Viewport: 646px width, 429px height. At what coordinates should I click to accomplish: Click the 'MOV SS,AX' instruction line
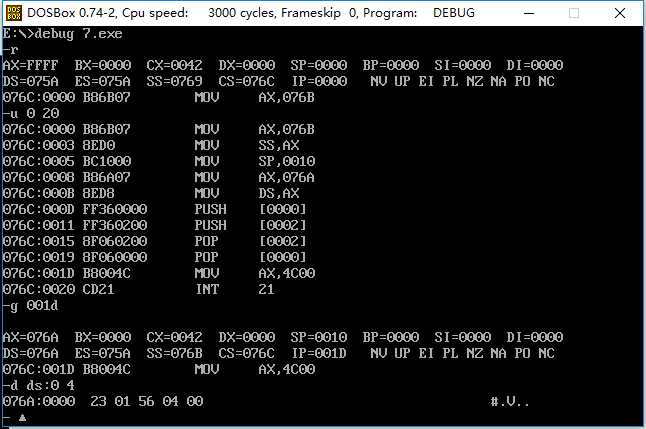click(x=151, y=145)
